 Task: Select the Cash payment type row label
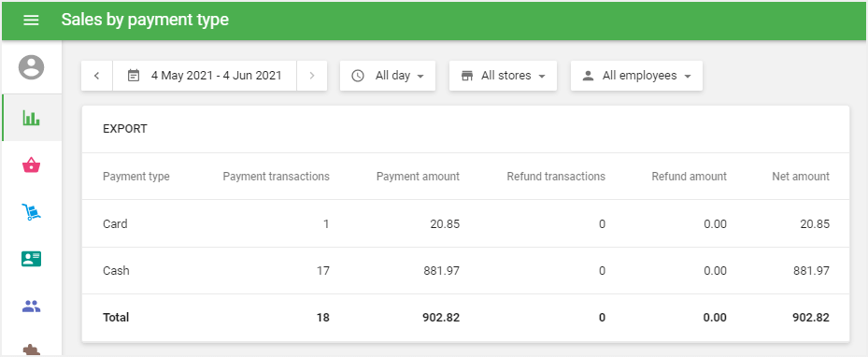point(116,271)
